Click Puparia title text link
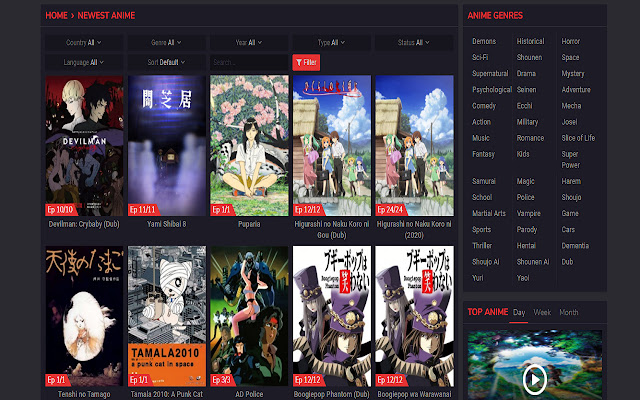640x400 pixels. click(x=249, y=224)
